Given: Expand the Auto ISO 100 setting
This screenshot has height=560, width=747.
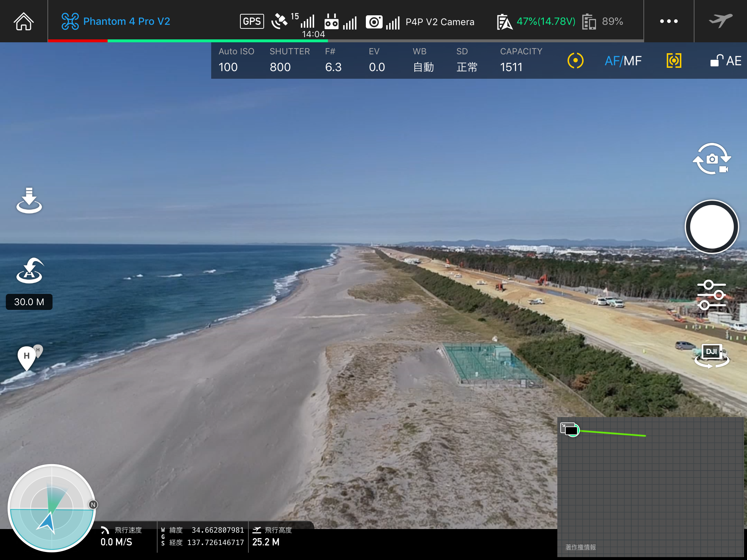Looking at the screenshot, I should [x=236, y=61].
